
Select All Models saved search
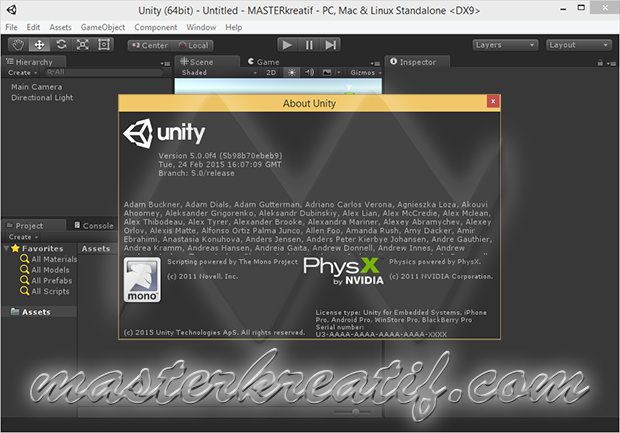point(45,270)
